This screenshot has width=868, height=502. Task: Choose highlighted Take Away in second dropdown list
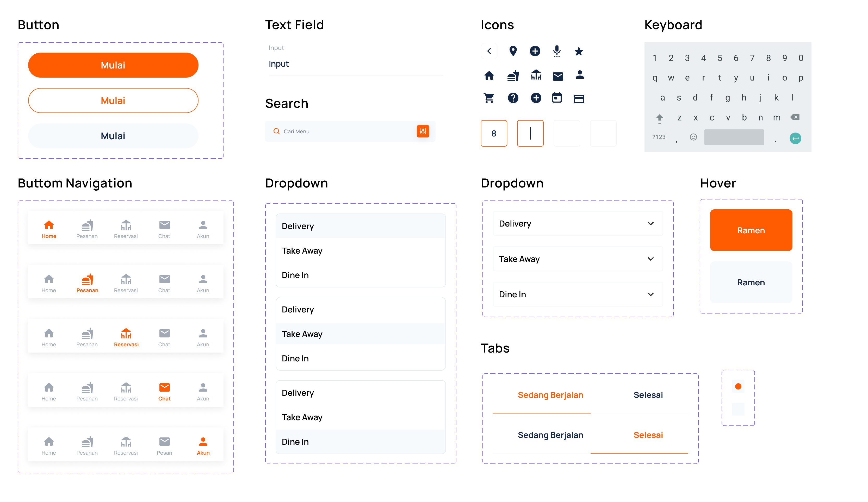361,334
